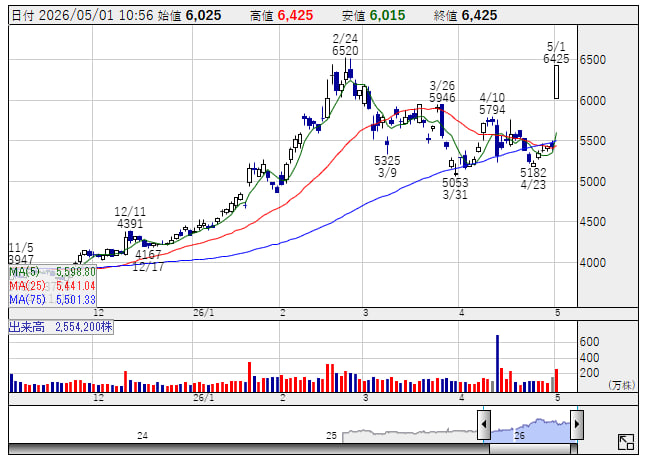Click the 24 year label in the navigator
This screenshot has height=459, width=647.
tap(142, 435)
